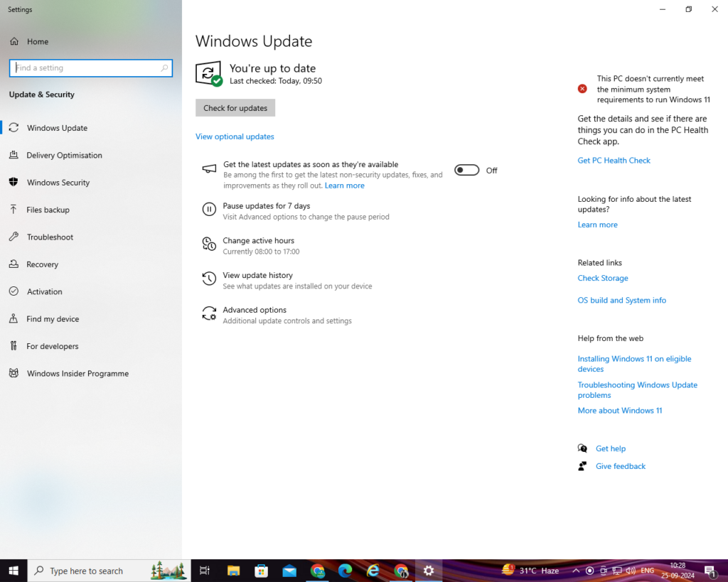
Task: Click the Windows Security shield icon
Action: pos(14,183)
